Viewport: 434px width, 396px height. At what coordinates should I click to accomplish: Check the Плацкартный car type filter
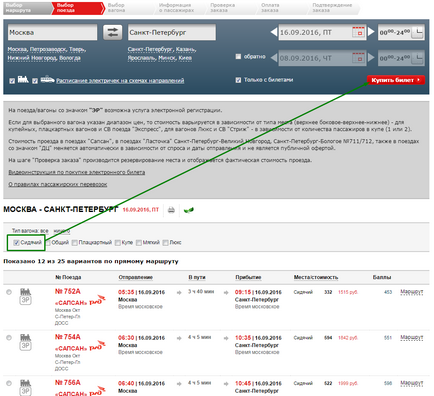(75, 242)
